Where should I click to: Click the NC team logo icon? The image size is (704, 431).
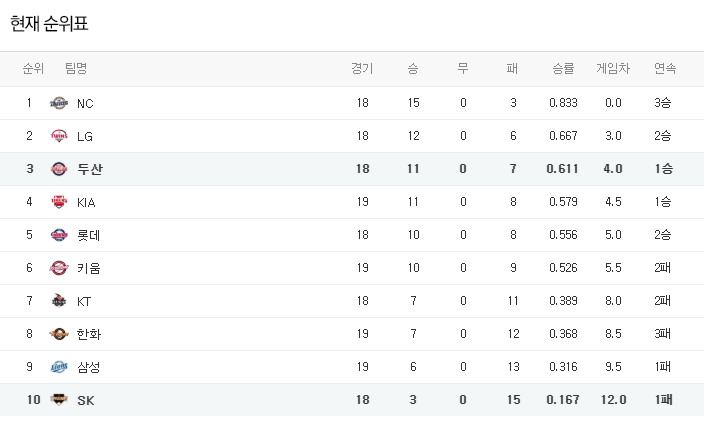(x=59, y=103)
